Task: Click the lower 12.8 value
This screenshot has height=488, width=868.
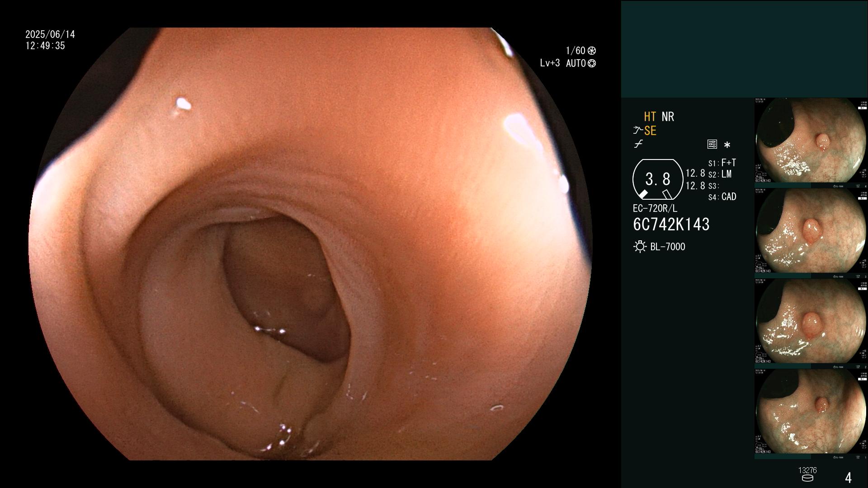Action: coord(695,186)
